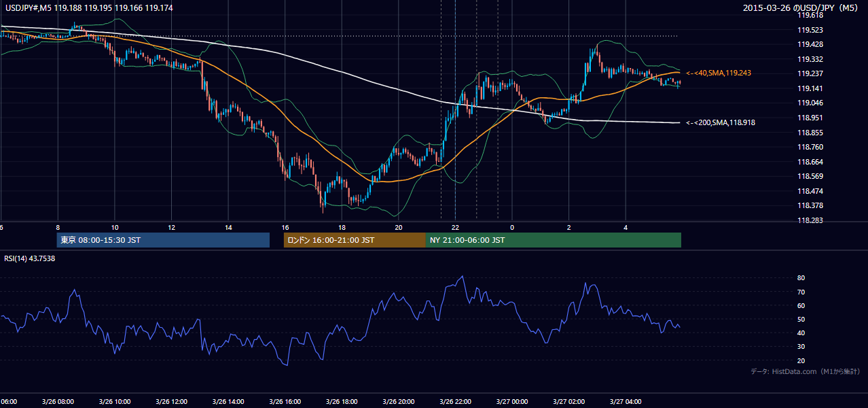Click the 119.618 price axis label
Screen dimensions: 868x408
coord(811,15)
